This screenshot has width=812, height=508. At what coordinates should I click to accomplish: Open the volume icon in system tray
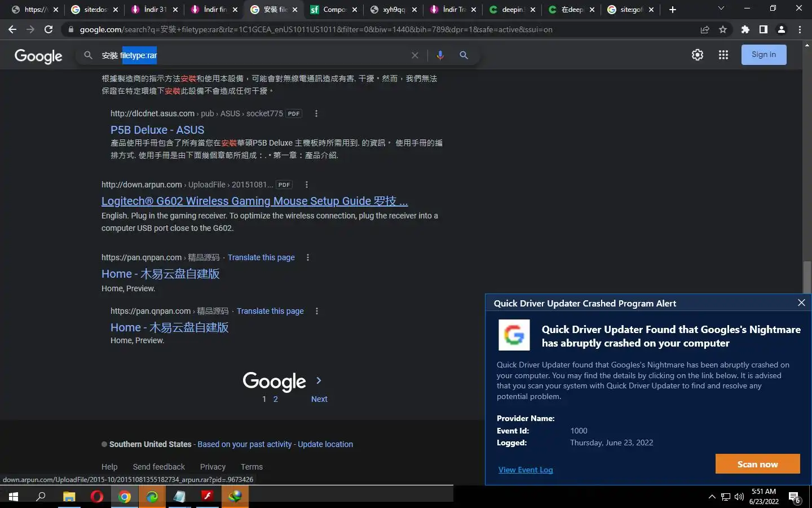(x=739, y=497)
